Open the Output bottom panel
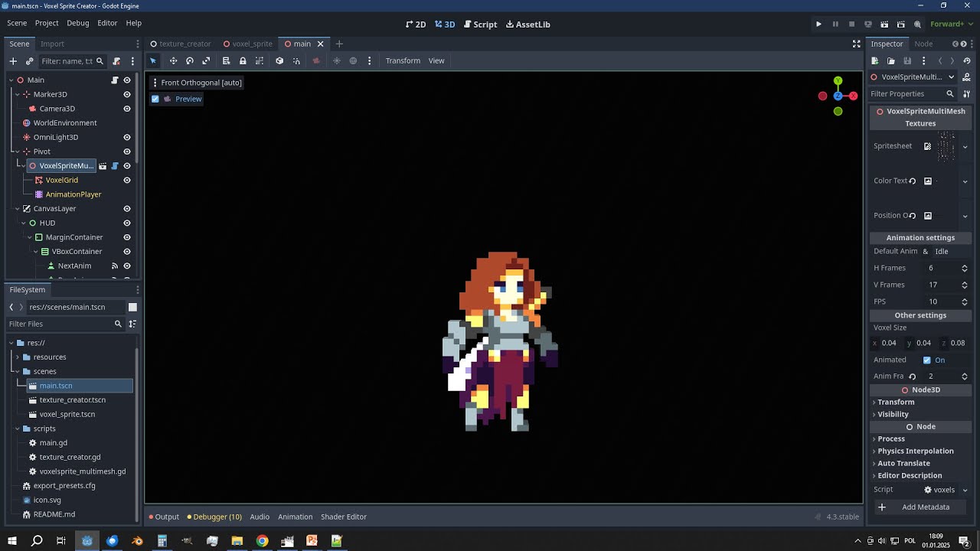Viewport: 980px width, 551px height. 164,517
